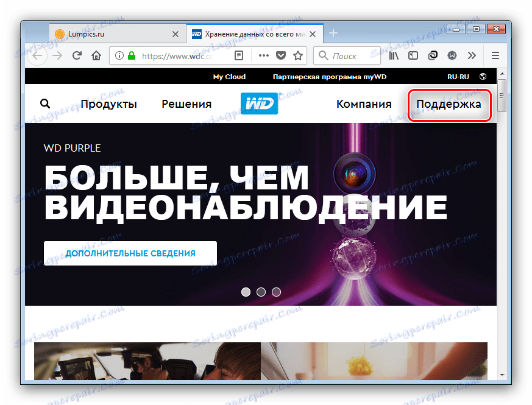Image resolution: width=532 pixels, height=405 pixels.
Task: Minimize the browser window
Action: (x=456, y=29)
